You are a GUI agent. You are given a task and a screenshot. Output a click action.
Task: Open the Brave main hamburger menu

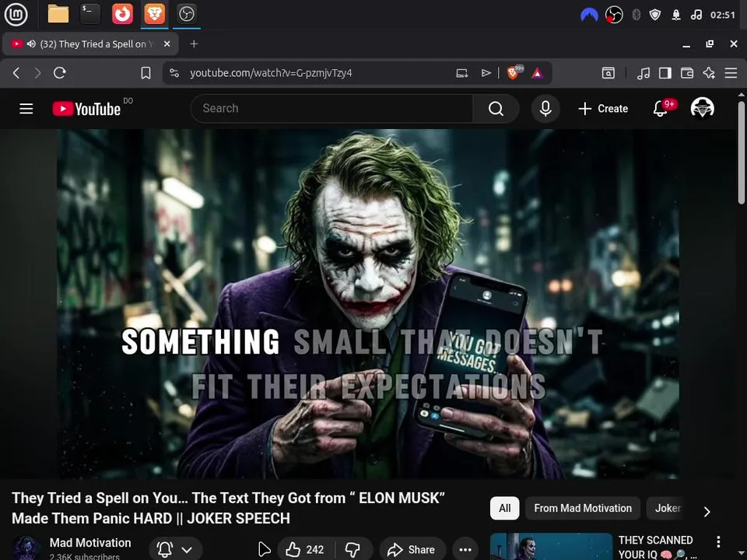[x=731, y=73]
